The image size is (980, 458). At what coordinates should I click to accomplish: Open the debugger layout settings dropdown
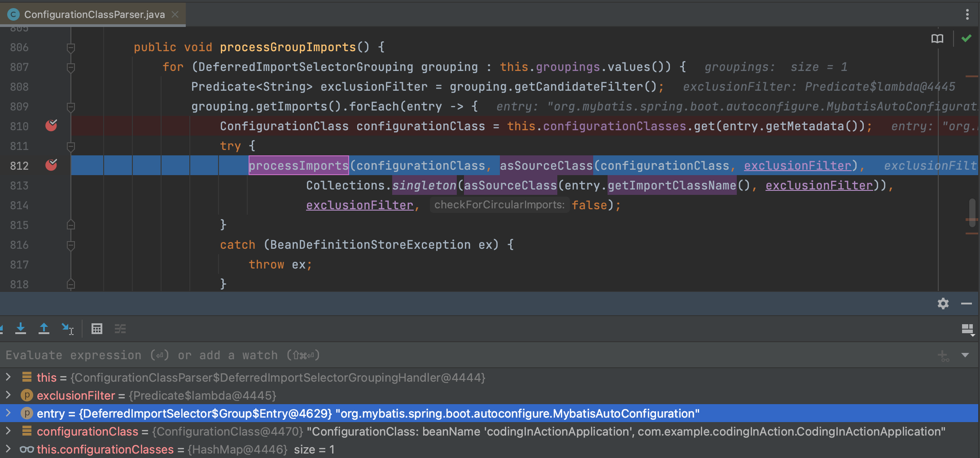coord(967,330)
